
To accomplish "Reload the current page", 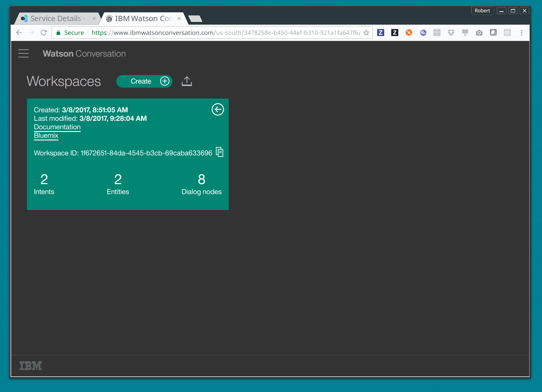I will click(44, 33).
